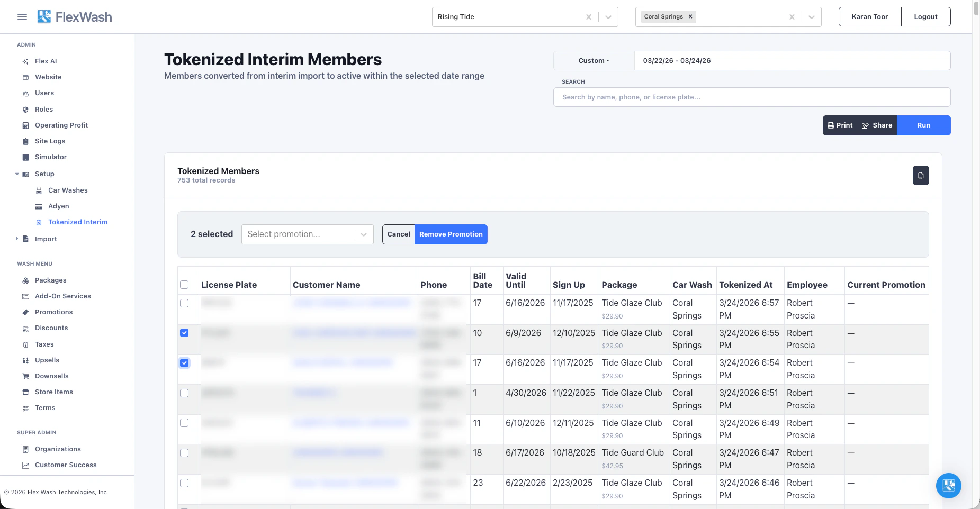Expand the Import tree section
The height and width of the screenshot is (509, 980).
(17, 239)
